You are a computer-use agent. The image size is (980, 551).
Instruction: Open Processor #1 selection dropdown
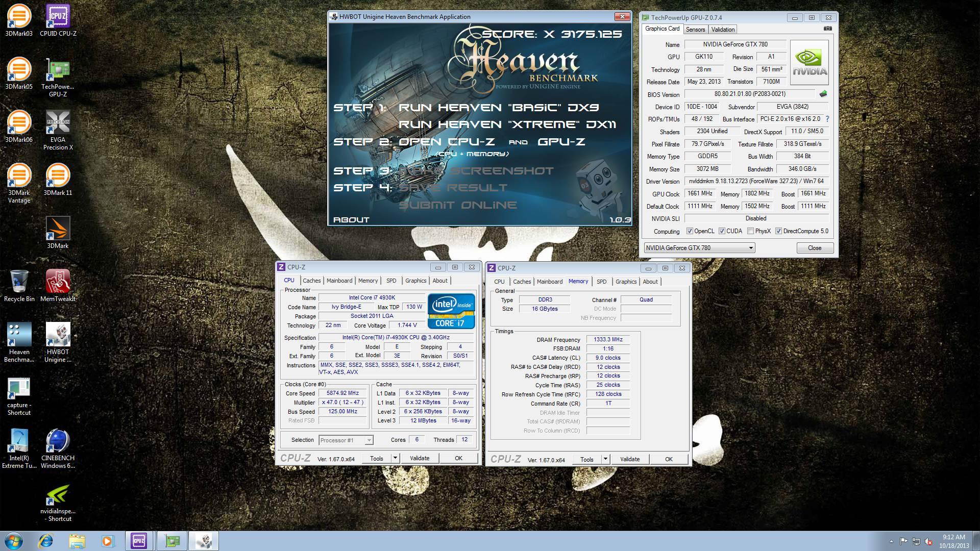click(x=346, y=440)
